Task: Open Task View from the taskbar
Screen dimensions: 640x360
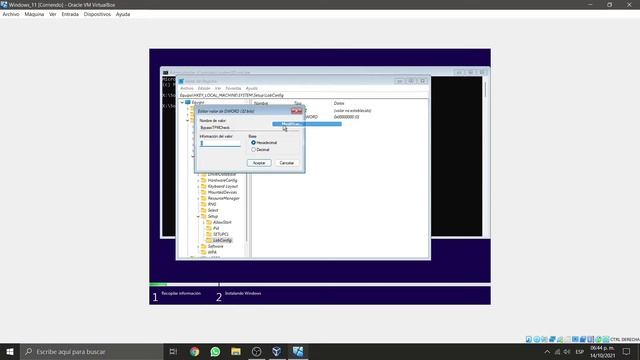Action: click(x=173, y=351)
